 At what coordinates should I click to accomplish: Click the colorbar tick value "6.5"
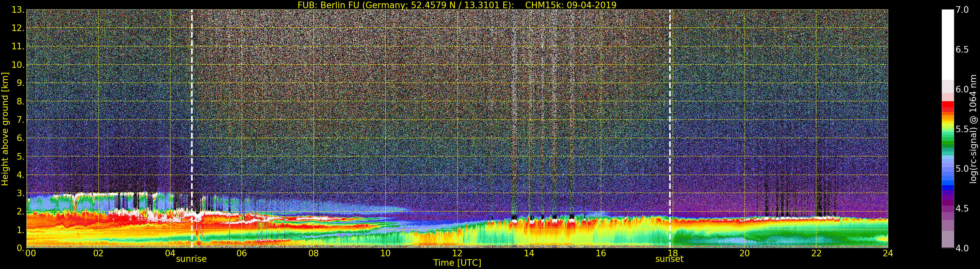point(962,50)
